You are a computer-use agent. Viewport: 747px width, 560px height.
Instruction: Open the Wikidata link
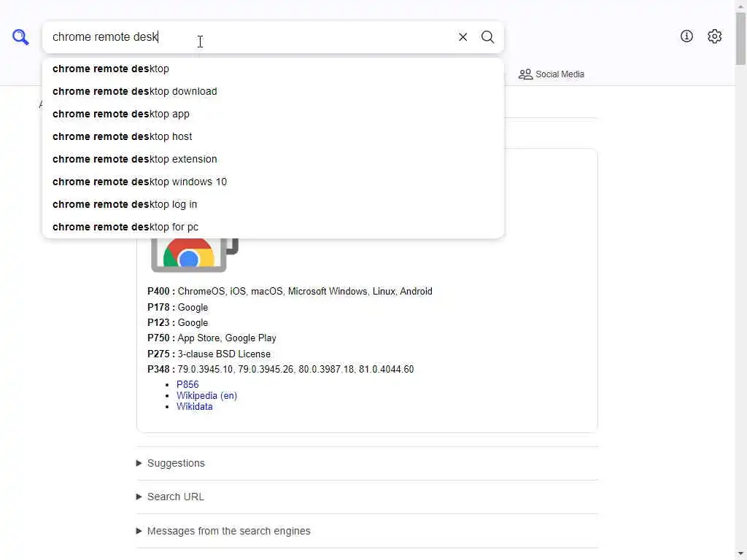click(x=194, y=407)
